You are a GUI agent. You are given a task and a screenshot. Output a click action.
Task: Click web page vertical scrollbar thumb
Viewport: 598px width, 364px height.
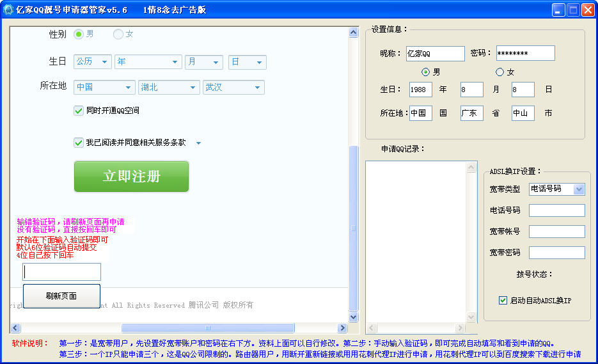click(x=354, y=228)
